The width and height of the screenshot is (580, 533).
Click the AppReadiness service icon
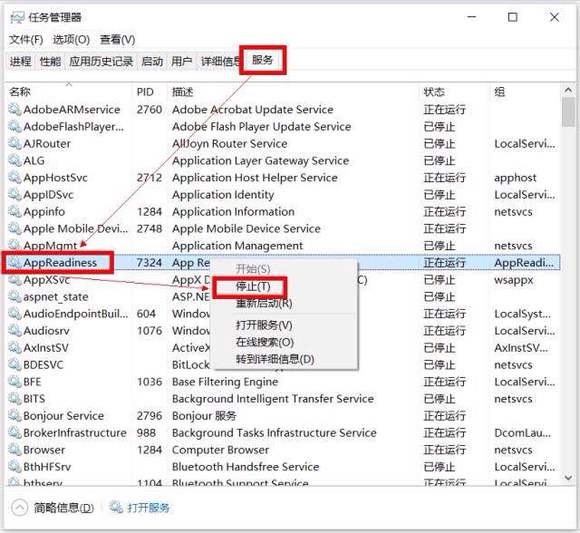(x=15, y=263)
